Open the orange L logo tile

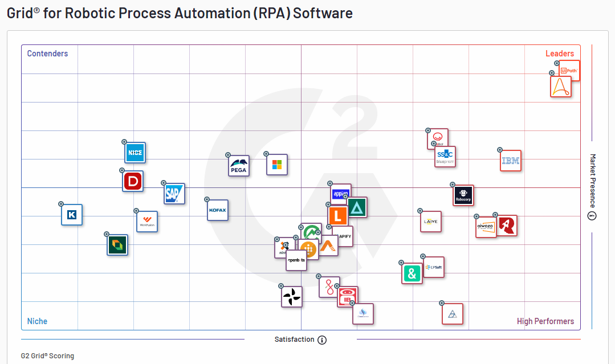coord(337,215)
